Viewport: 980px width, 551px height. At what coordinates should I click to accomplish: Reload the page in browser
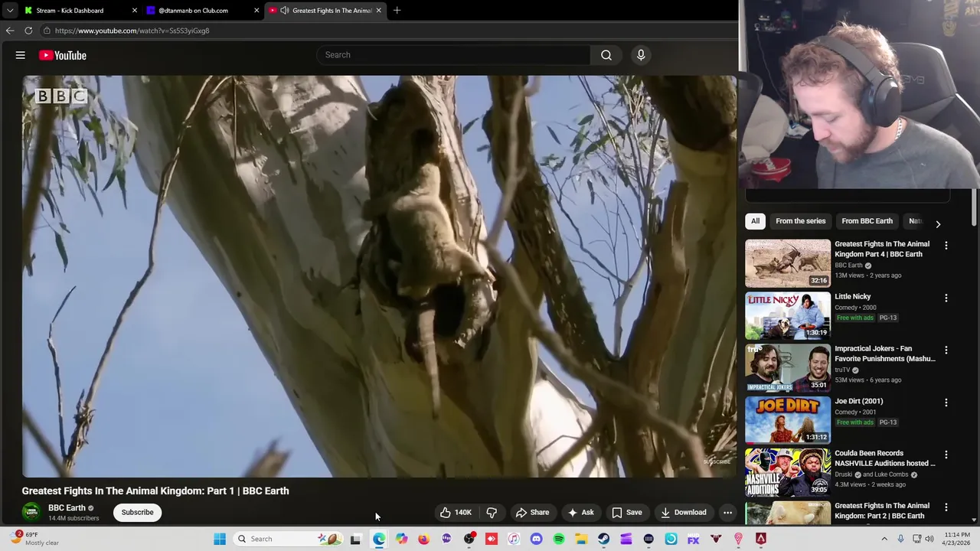[28, 31]
